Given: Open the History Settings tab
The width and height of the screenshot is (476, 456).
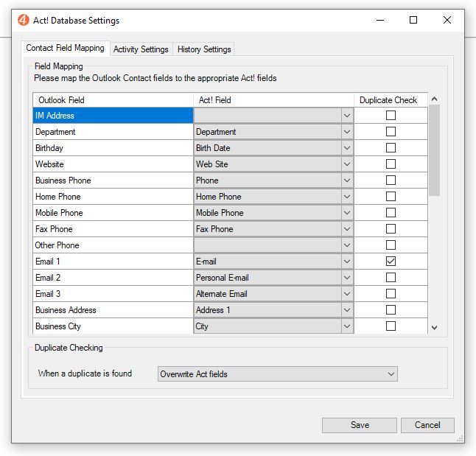Looking at the screenshot, I should pyautogui.click(x=204, y=49).
